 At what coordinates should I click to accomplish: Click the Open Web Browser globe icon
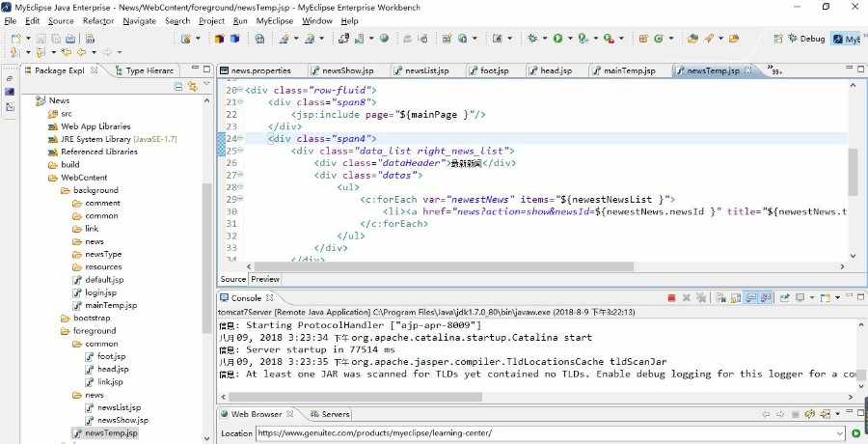[384, 39]
